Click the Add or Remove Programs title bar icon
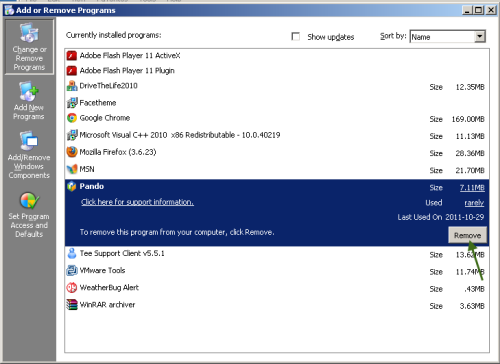 (x=9, y=10)
